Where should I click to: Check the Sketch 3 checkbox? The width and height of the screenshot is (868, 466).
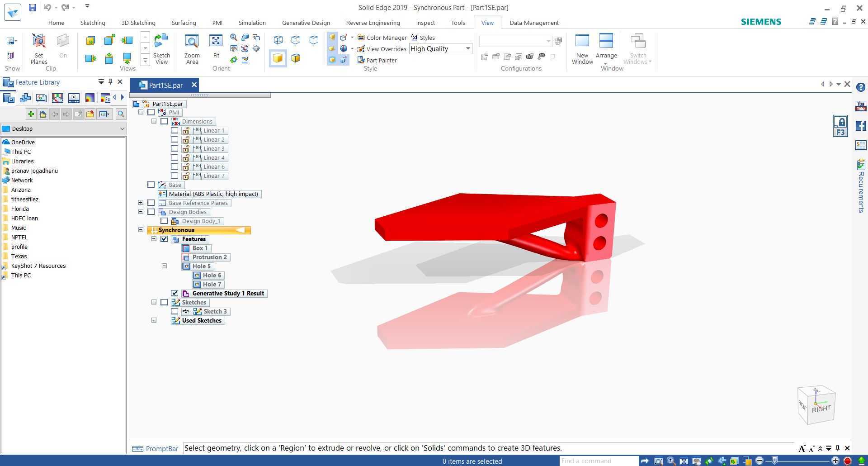(175, 311)
